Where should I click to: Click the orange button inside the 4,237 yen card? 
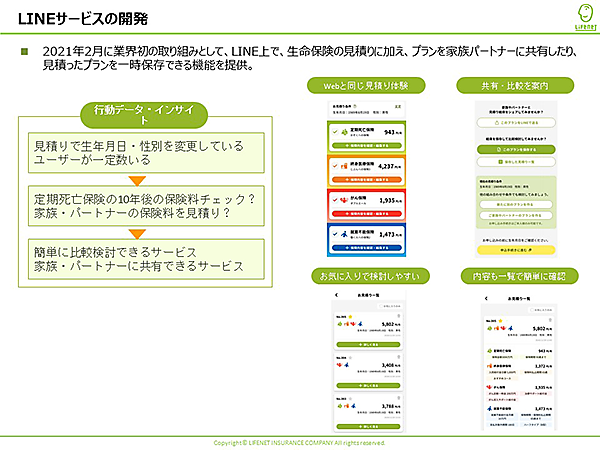pyautogui.click(x=367, y=179)
